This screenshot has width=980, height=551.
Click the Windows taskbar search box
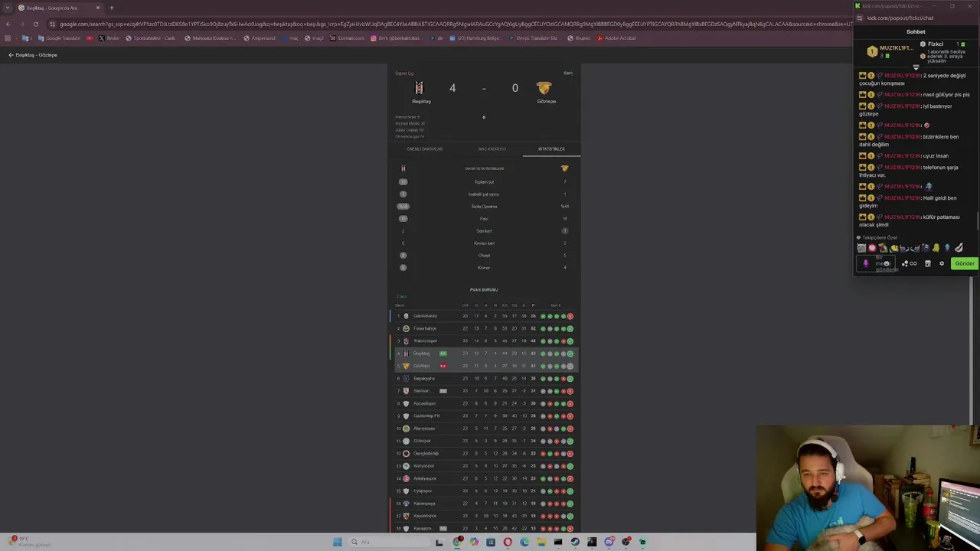(389, 542)
